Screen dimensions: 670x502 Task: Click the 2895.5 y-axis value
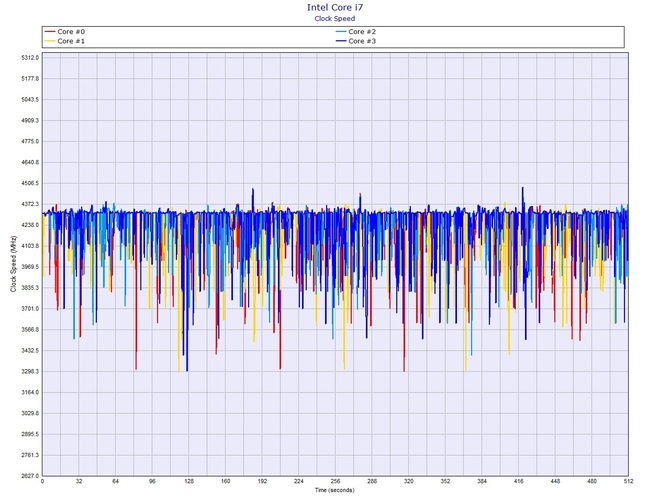[x=30, y=434]
